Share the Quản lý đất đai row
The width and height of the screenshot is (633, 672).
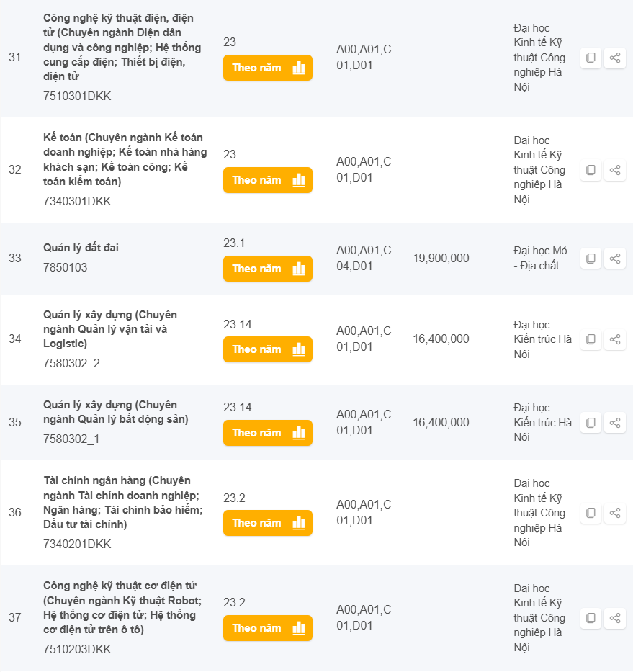pos(615,259)
